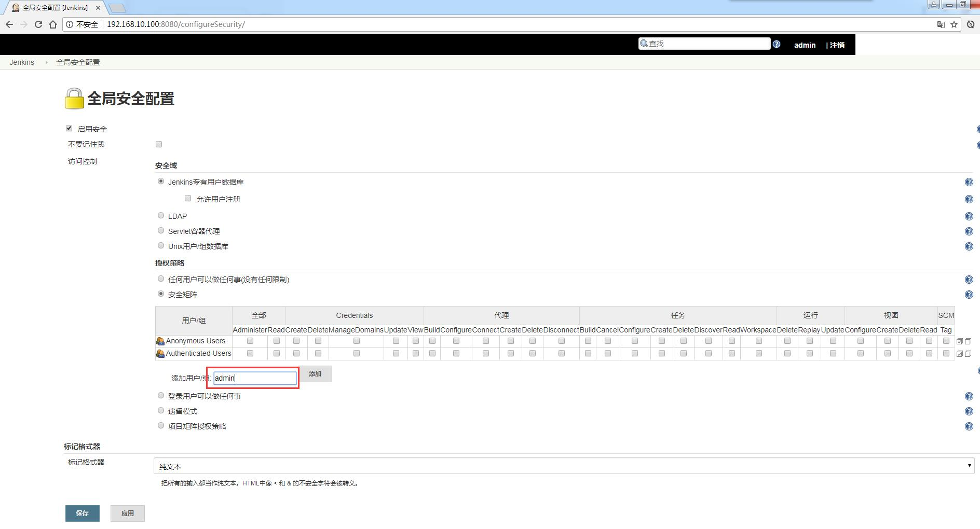Click the ManageDomains column header
The height and width of the screenshot is (529, 980).
[356, 330]
